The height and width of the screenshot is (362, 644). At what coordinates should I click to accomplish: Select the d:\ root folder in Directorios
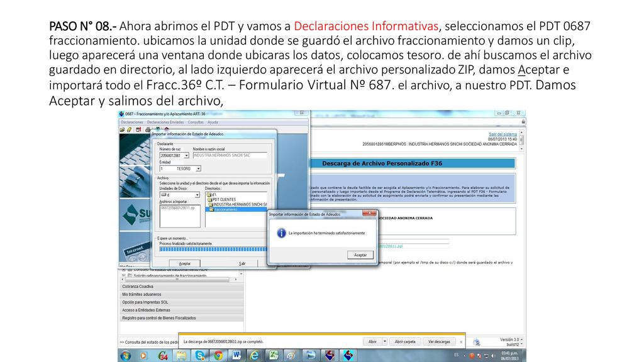(211, 195)
